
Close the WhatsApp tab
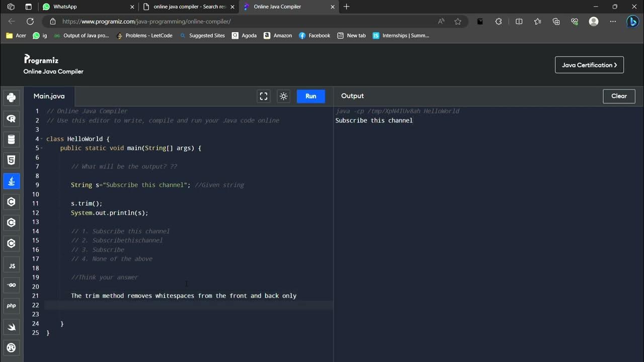(x=132, y=7)
